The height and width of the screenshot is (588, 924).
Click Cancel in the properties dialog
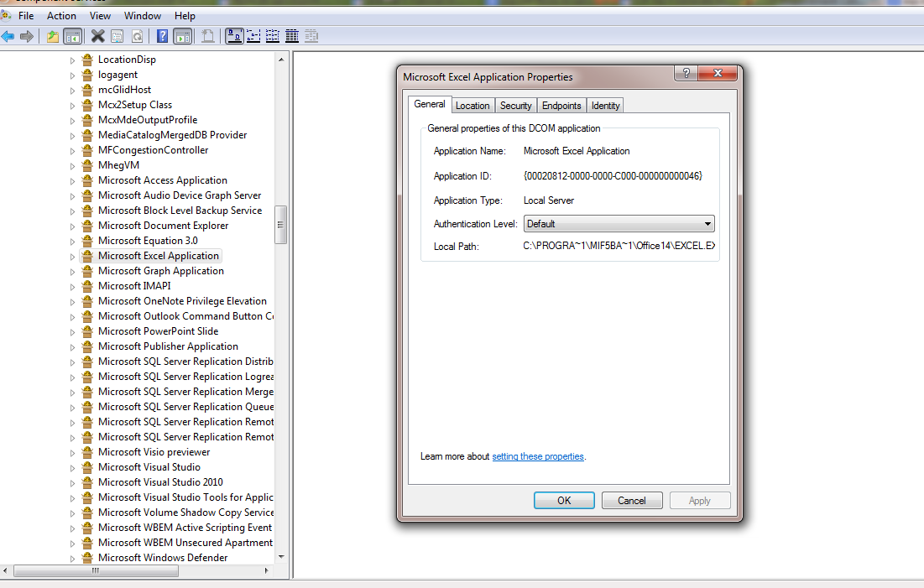(x=632, y=500)
